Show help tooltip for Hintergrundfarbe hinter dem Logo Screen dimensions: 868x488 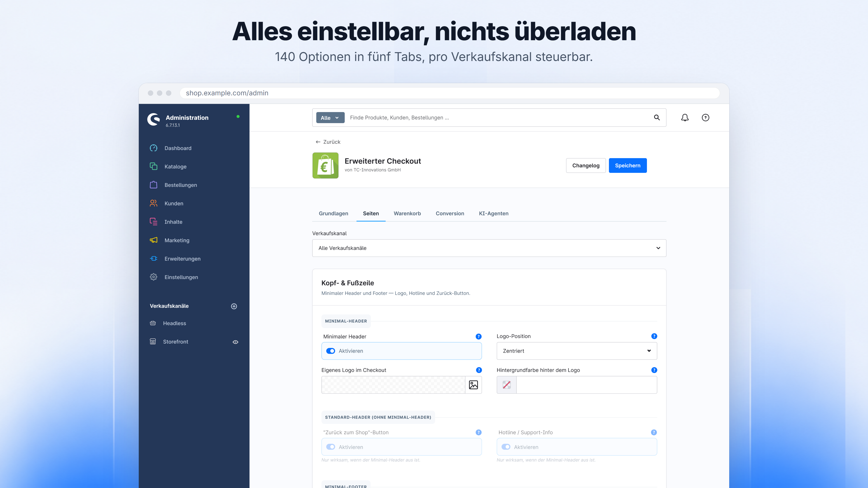point(654,370)
